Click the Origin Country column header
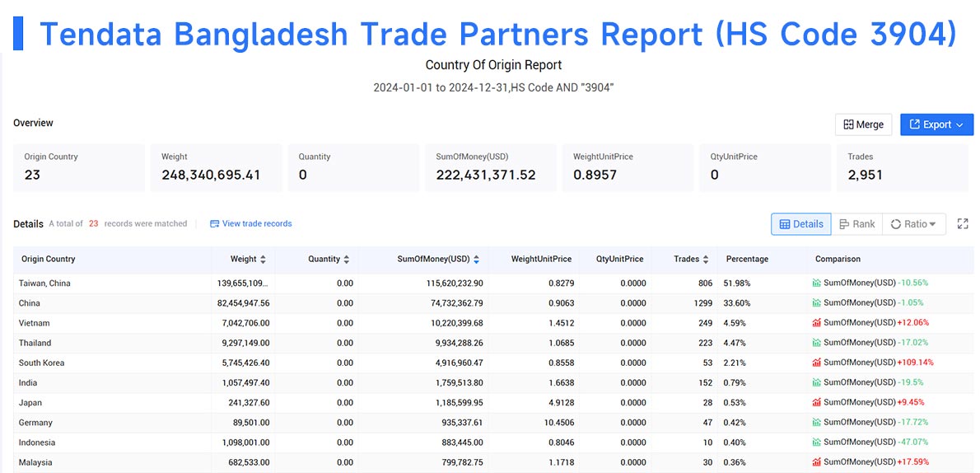The image size is (980, 473). coord(48,259)
